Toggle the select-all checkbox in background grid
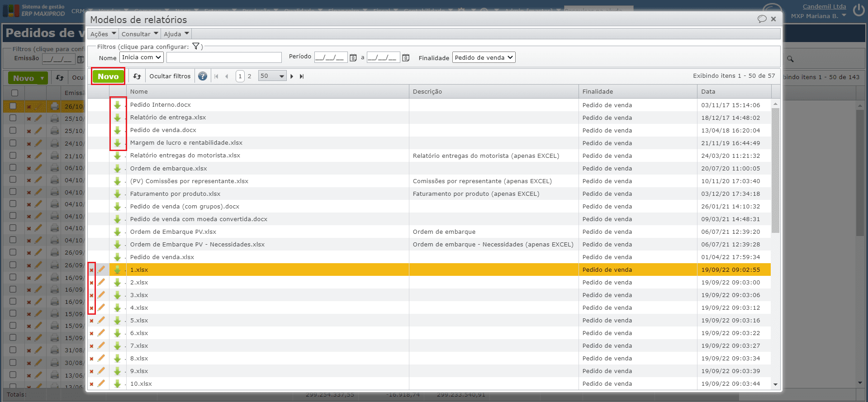This screenshot has height=402, width=868. click(x=14, y=93)
